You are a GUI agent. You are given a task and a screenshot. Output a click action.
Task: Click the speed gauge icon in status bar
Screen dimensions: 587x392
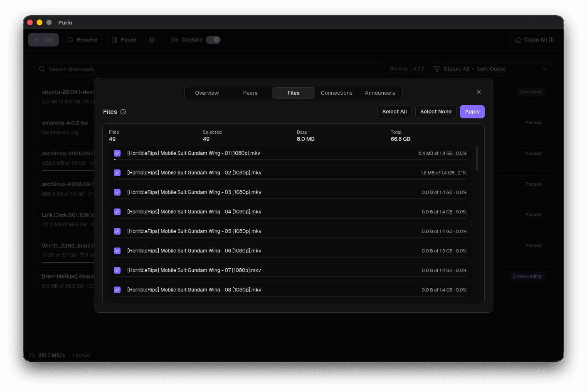coord(32,356)
